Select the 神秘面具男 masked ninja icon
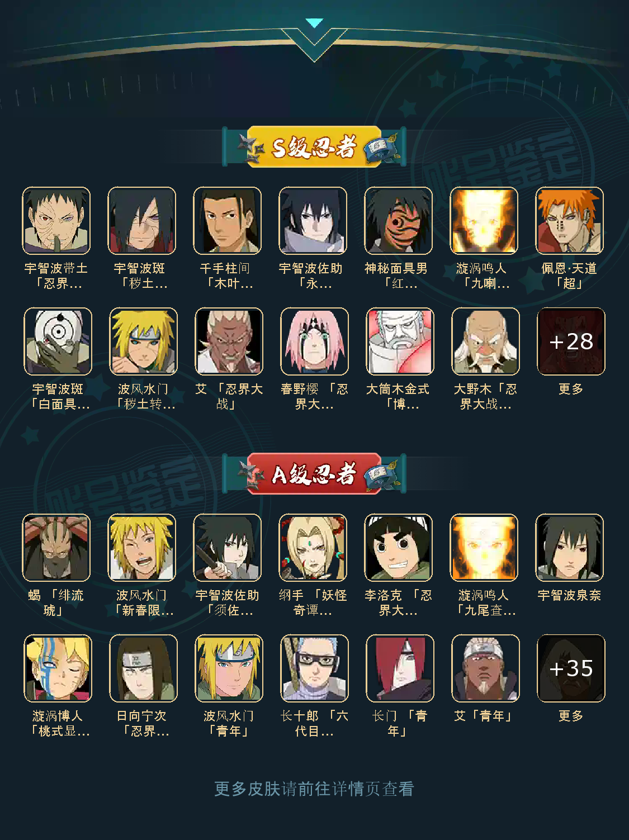 pos(398,220)
